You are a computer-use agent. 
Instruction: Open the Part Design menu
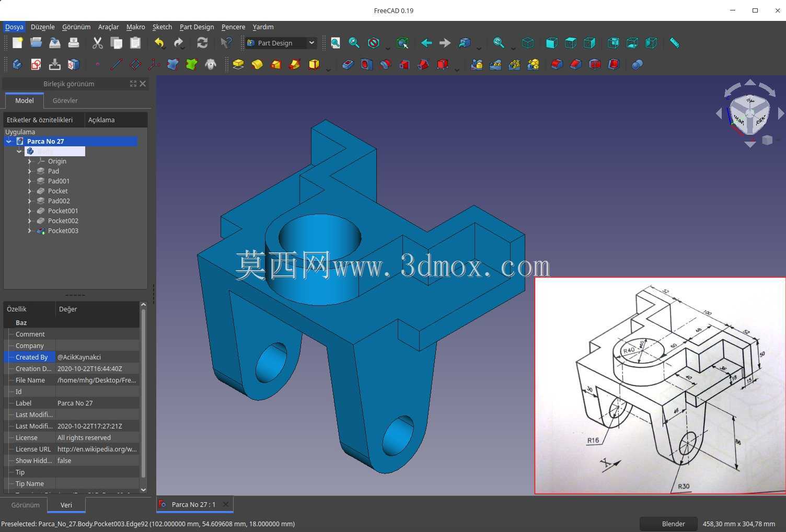196,27
